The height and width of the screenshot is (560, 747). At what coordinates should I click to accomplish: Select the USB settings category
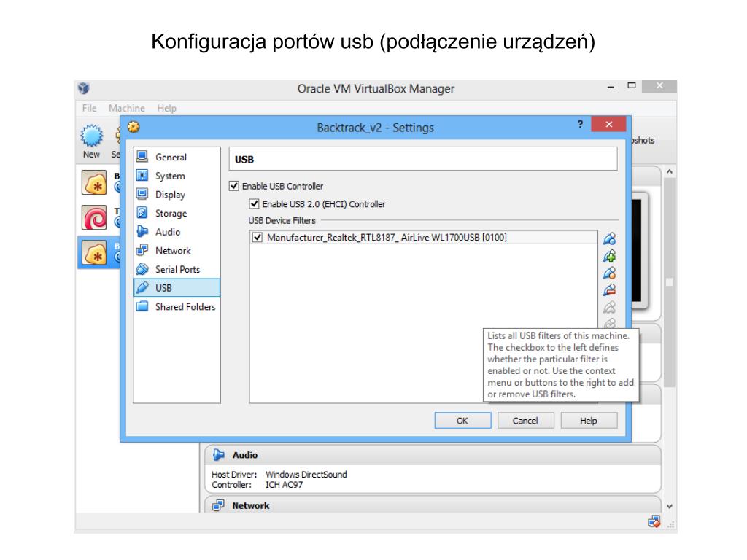coord(177,287)
